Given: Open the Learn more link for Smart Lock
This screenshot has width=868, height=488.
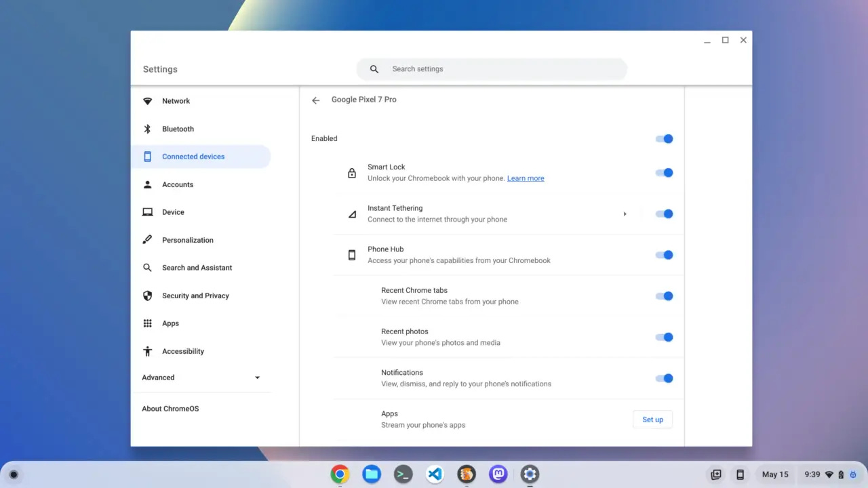Looking at the screenshot, I should [526, 178].
